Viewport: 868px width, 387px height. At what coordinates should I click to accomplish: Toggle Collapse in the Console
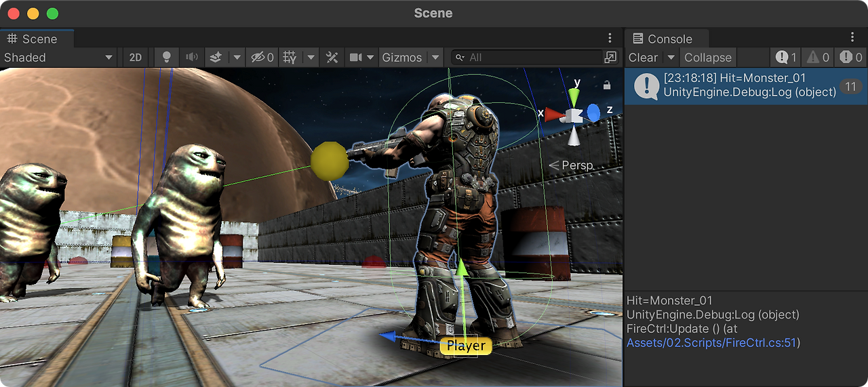[708, 58]
